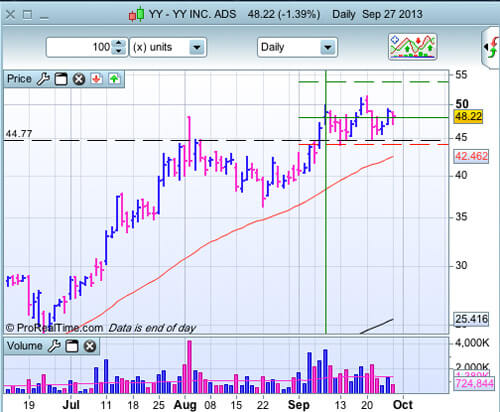Click the partially visible arrows icon at right edge
Viewport: 500px width, 412px height.
(x=491, y=48)
